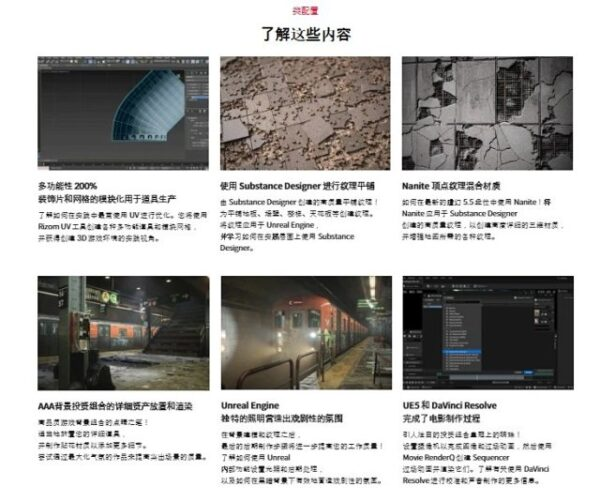This screenshot has height=502, width=600.
Task: Select the subtitle "完成了电影制作过程"
Action: point(441,419)
